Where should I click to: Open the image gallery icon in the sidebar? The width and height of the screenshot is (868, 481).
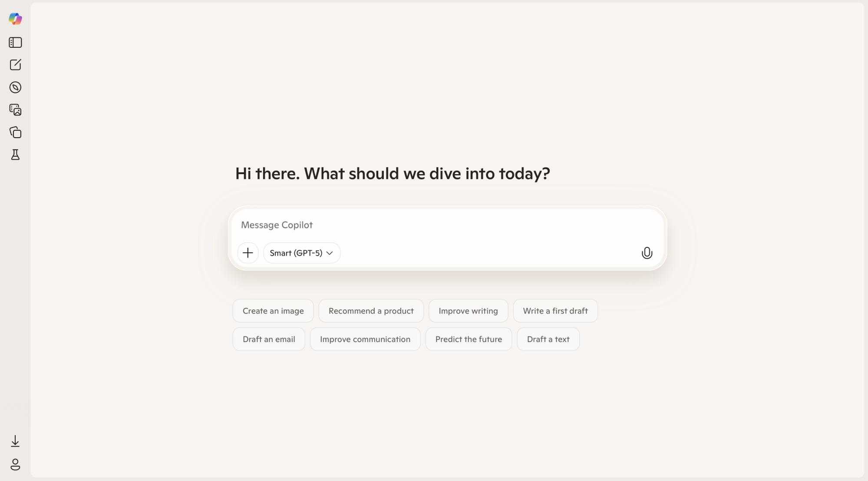(x=16, y=110)
